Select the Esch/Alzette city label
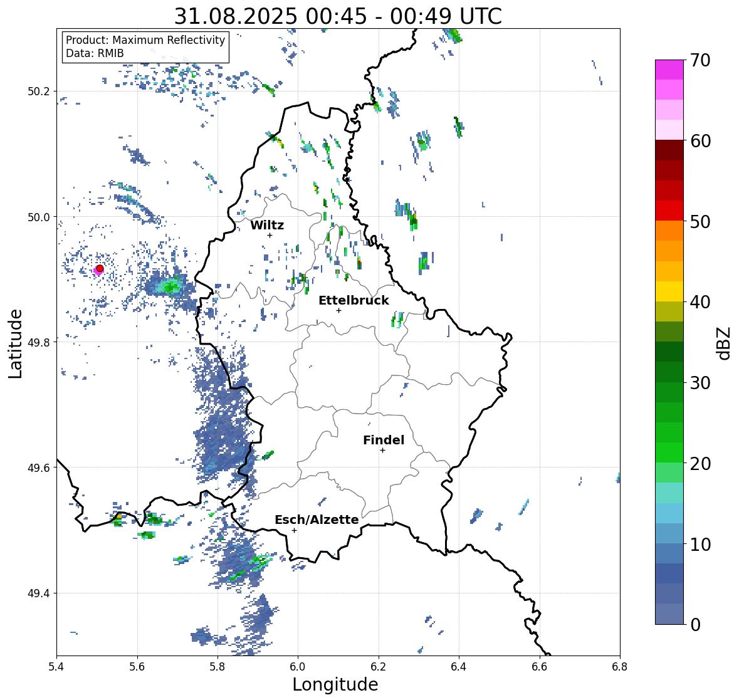The width and height of the screenshot is (739, 700). pyautogui.click(x=317, y=520)
